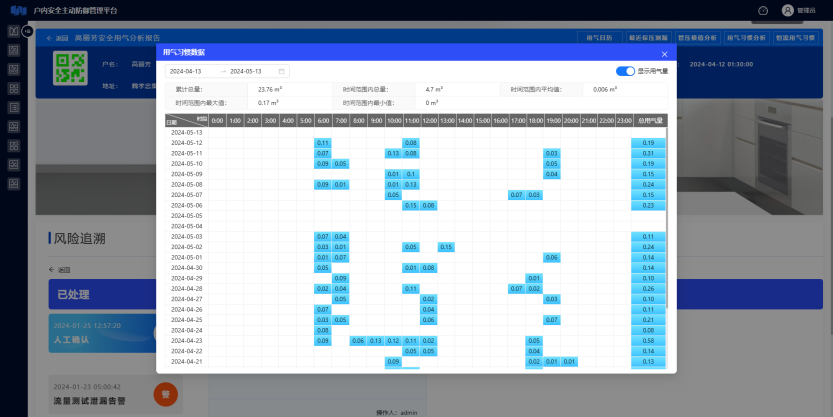
Task: Click the dialog's vertical scrollbar
Action: click(x=666, y=218)
